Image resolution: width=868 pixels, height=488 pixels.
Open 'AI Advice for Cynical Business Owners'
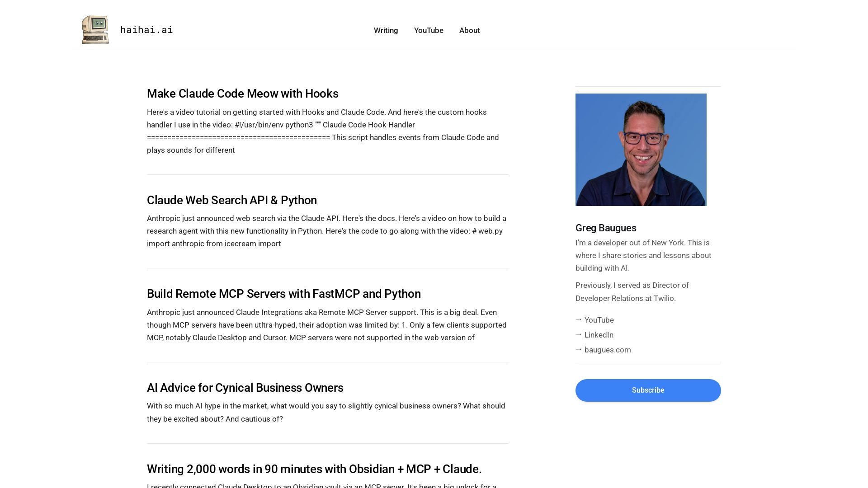[x=245, y=388]
